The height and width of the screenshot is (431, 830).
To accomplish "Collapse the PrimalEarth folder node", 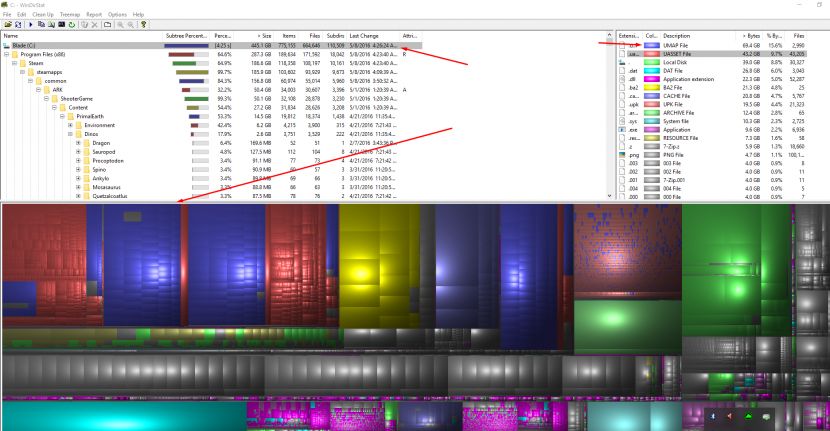I will pyautogui.click(x=62, y=116).
